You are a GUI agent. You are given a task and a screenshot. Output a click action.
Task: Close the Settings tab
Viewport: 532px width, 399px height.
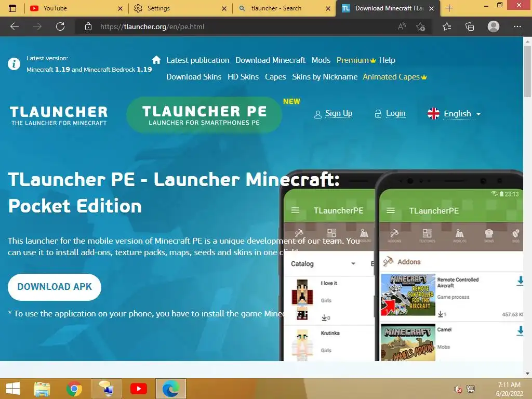pyautogui.click(x=224, y=8)
